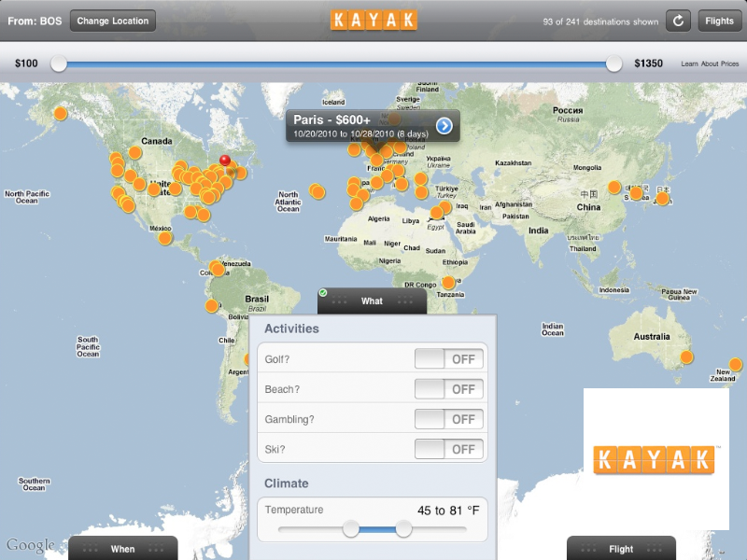This screenshot has width=747, height=560.
Task: Click the "North Atlantic Ocean" map label
Action: (289, 202)
